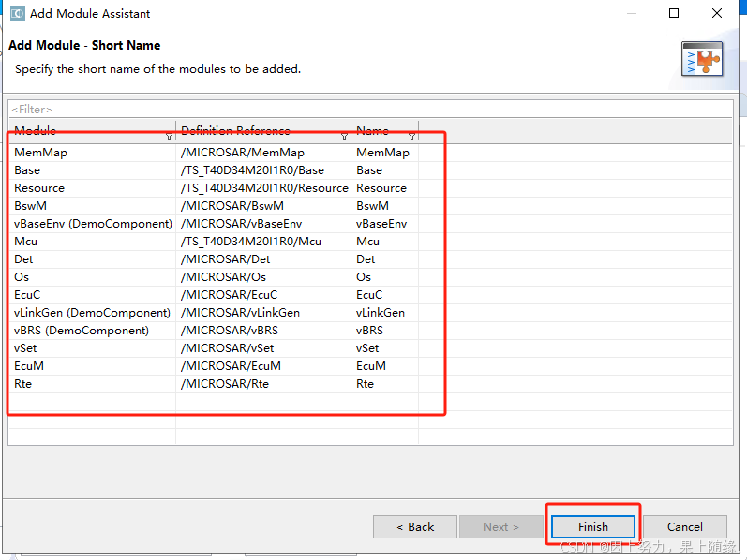Edit the Rte short name cell
Viewport: 747px width, 560px height.
385,384
